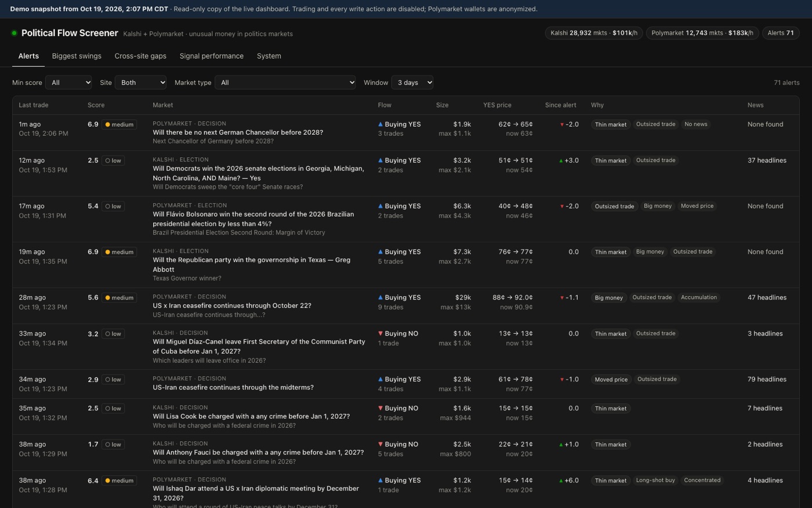The image size is (812, 508).
Task: Open US x Iran ceasefire through October 22 market
Action: 232,306
